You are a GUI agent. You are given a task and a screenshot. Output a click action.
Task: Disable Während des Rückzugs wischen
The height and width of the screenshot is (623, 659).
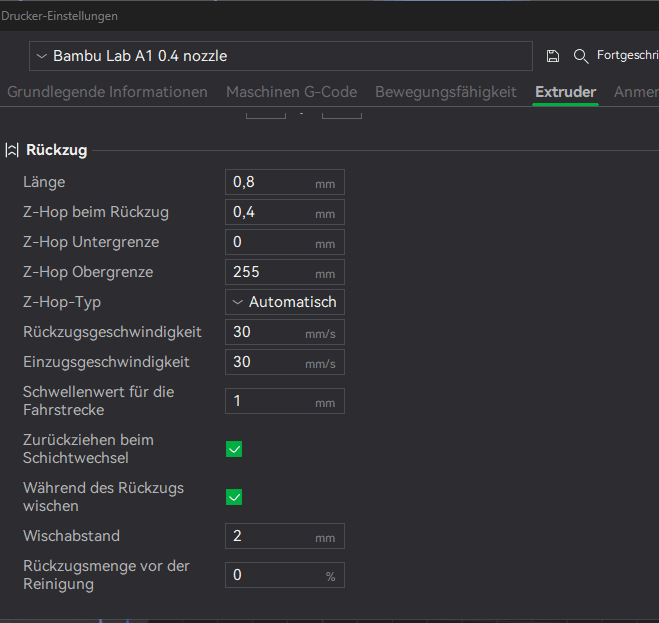pos(234,497)
